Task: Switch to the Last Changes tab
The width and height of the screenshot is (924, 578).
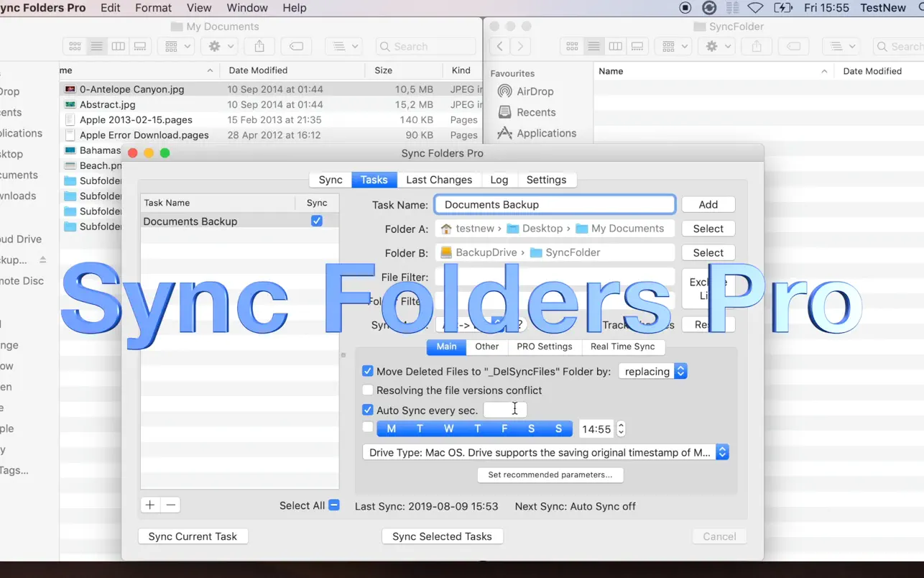Action: (x=439, y=180)
